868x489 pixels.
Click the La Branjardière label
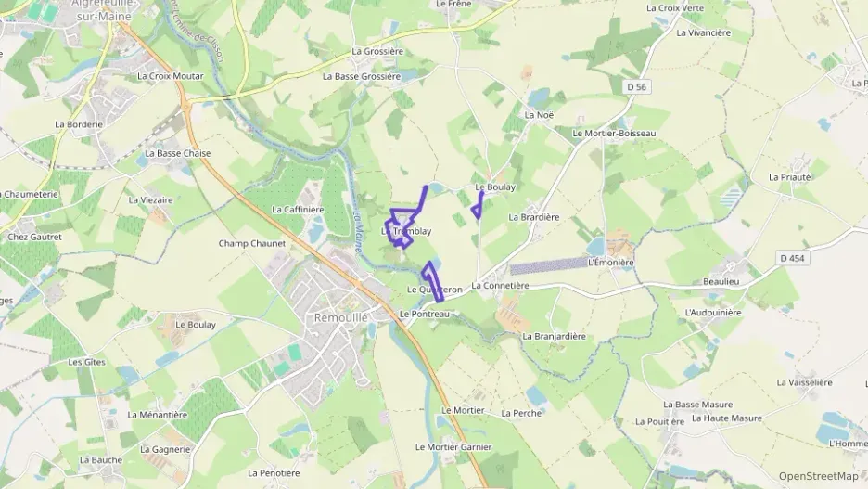coord(554,336)
